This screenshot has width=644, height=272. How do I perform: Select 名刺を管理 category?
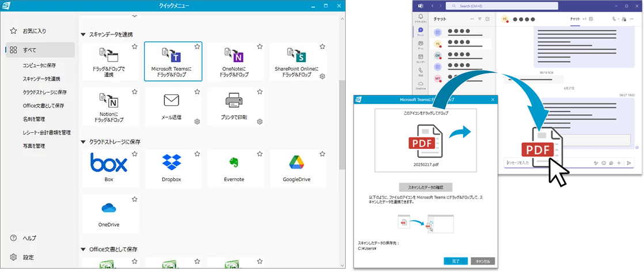point(34,119)
